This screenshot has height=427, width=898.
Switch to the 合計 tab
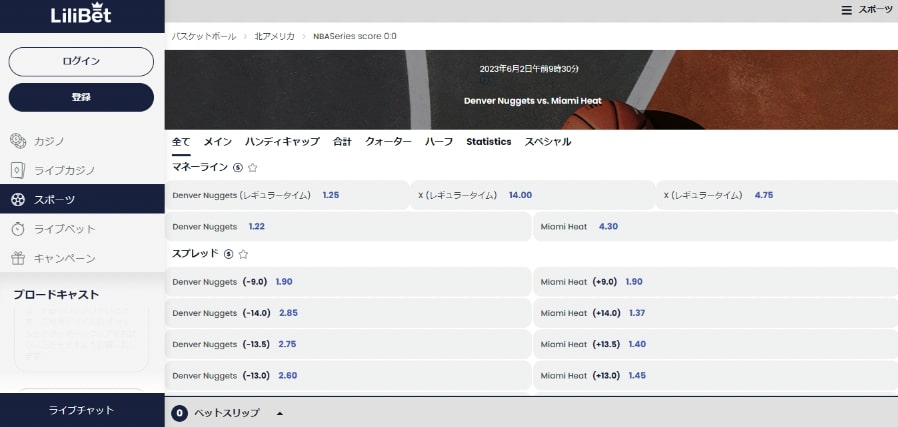342,142
